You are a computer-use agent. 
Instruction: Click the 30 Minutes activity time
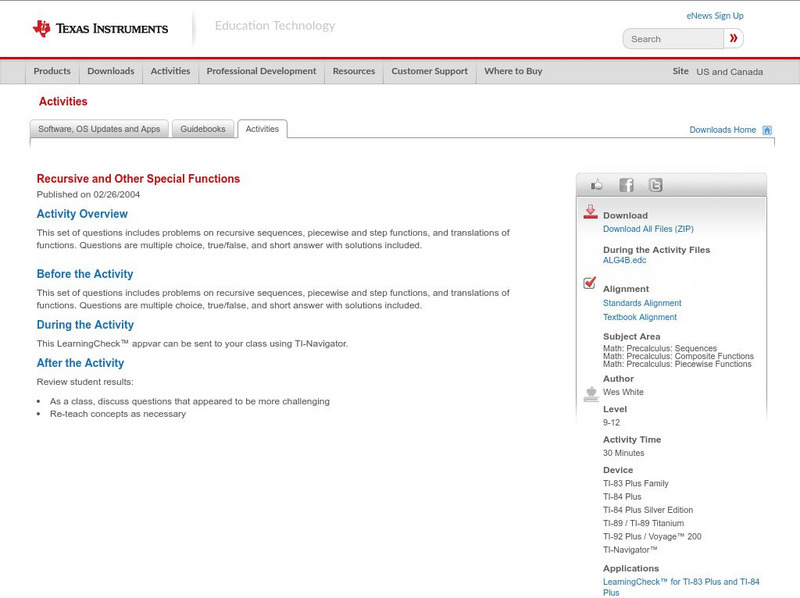point(623,453)
